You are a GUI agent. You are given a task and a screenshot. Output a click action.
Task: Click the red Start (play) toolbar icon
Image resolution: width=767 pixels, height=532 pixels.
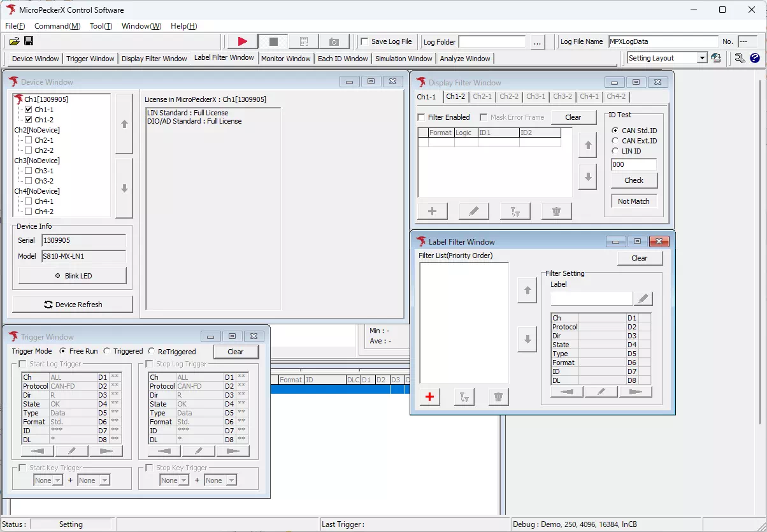[x=242, y=41]
